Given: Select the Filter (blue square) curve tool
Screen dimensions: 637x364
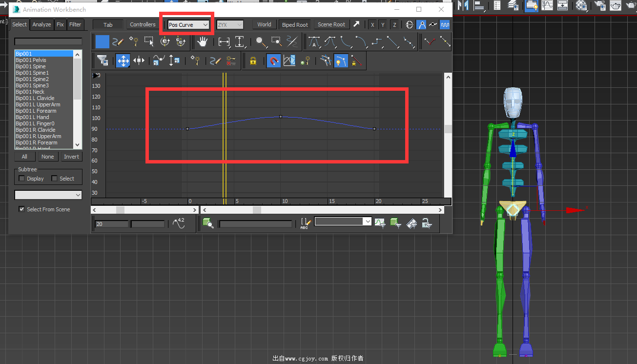Looking at the screenshot, I should pos(102,42).
